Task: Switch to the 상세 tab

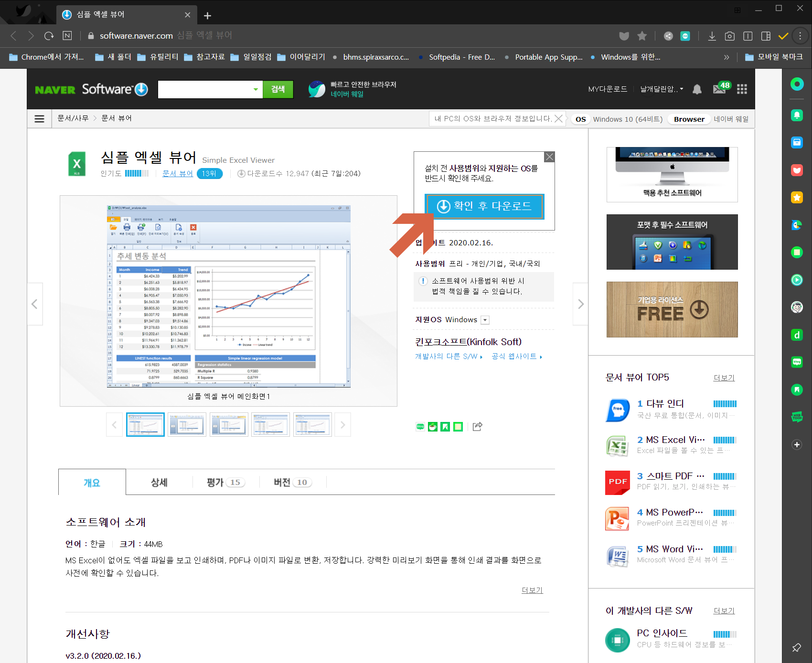Action: 159,482
